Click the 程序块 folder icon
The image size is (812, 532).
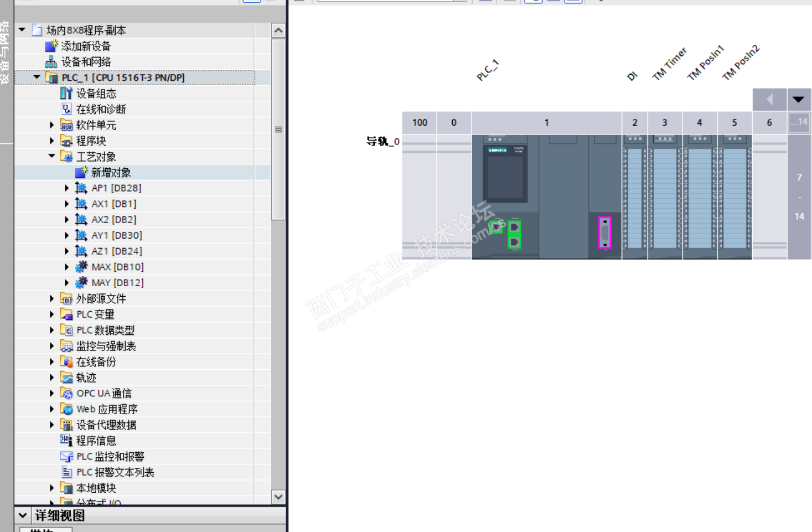pyautogui.click(x=66, y=141)
